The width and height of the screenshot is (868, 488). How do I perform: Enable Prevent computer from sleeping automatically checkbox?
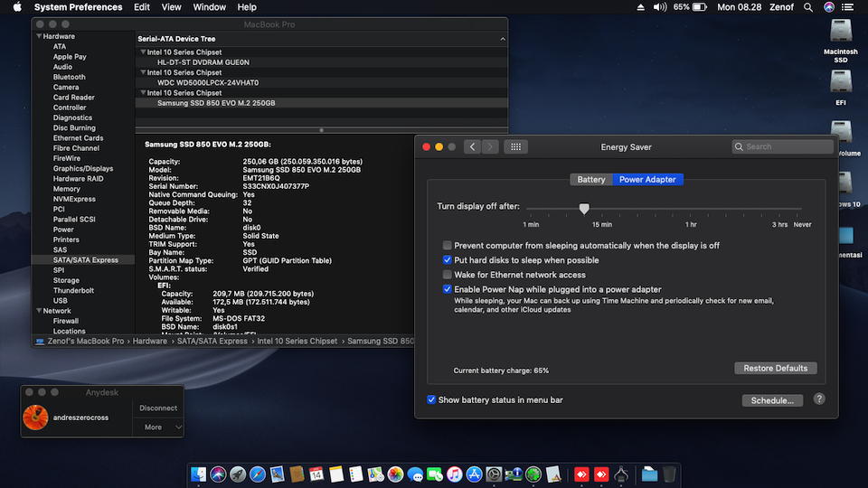click(x=448, y=246)
